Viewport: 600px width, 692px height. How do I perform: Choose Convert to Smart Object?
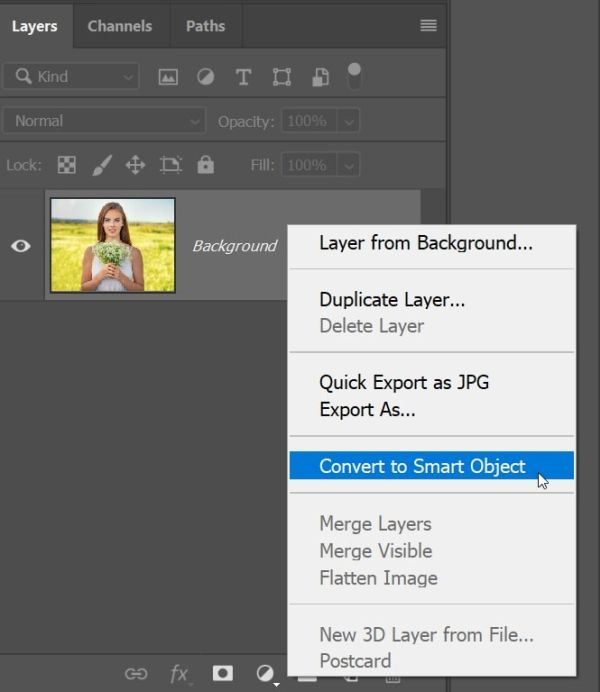432,466
